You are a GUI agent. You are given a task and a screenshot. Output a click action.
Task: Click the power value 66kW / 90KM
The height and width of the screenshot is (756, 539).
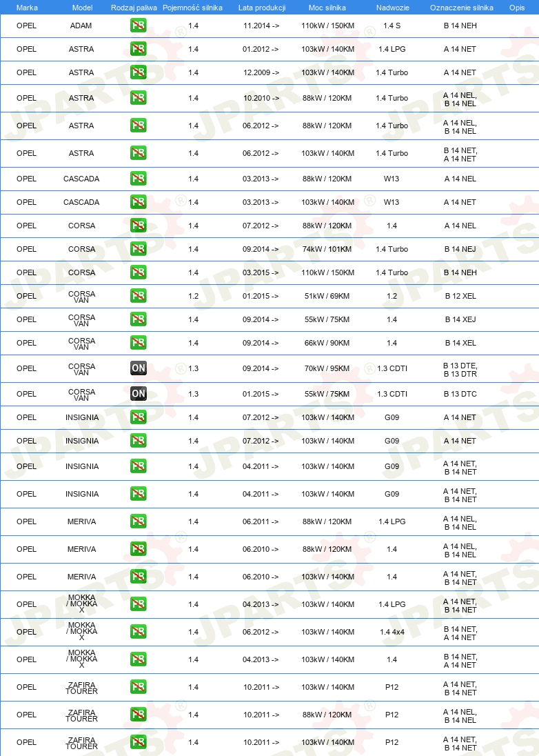(x=327, y=343)
